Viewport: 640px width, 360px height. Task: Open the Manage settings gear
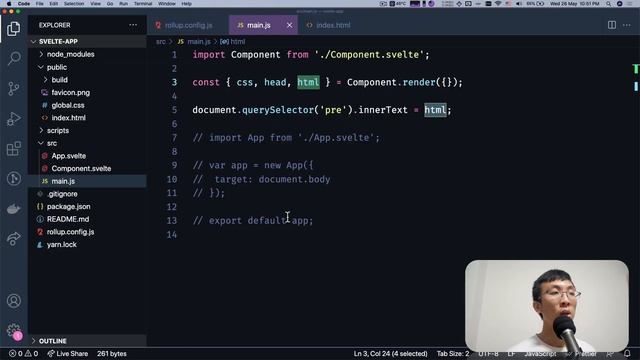(13, 331)
